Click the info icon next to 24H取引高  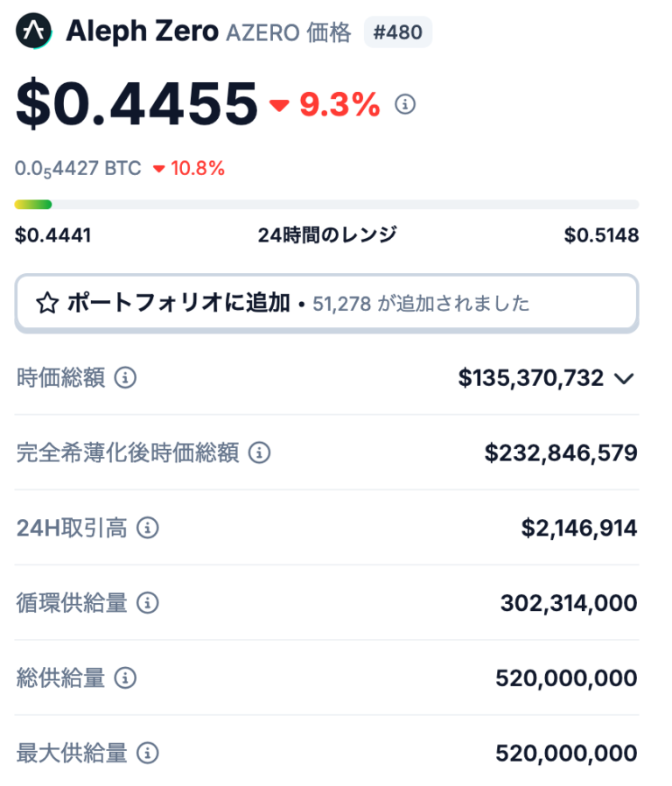point(147,529)
